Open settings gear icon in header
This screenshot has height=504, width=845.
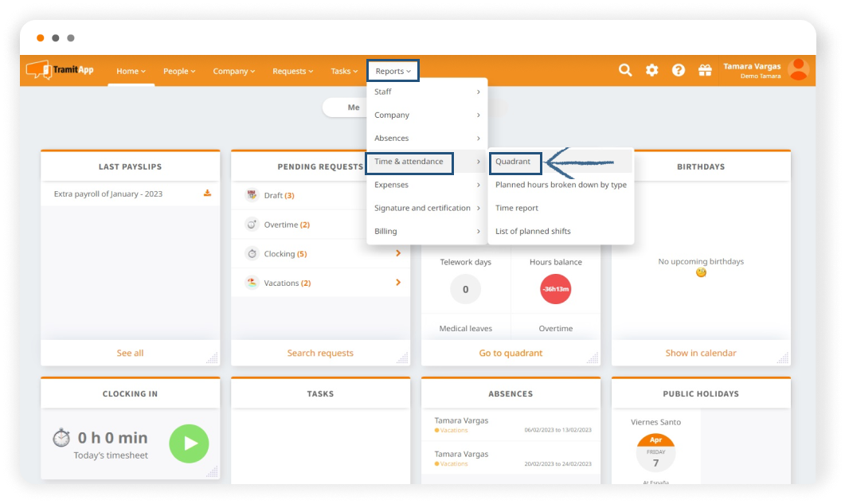pos(651,70)
